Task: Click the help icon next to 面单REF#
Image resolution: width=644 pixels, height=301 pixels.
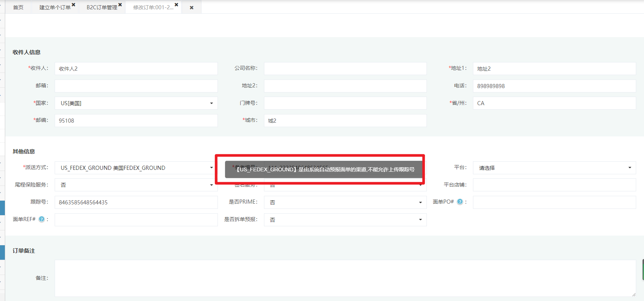Action: click(x=42, y=219)
